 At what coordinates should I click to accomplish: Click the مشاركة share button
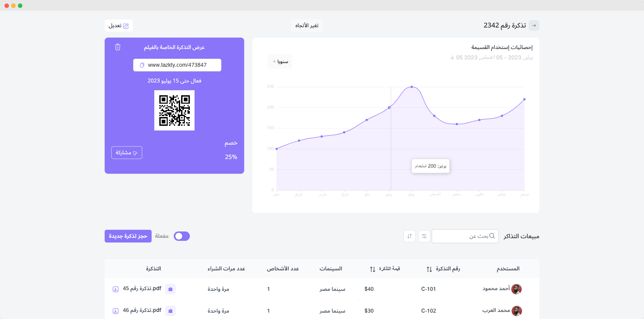pos(127,153)
